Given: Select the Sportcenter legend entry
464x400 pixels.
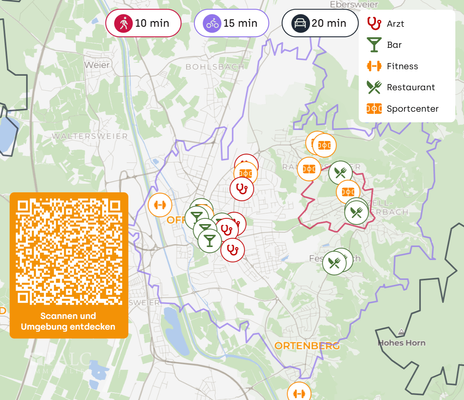Looking at the screenshot, I should (x=403, y=109).
